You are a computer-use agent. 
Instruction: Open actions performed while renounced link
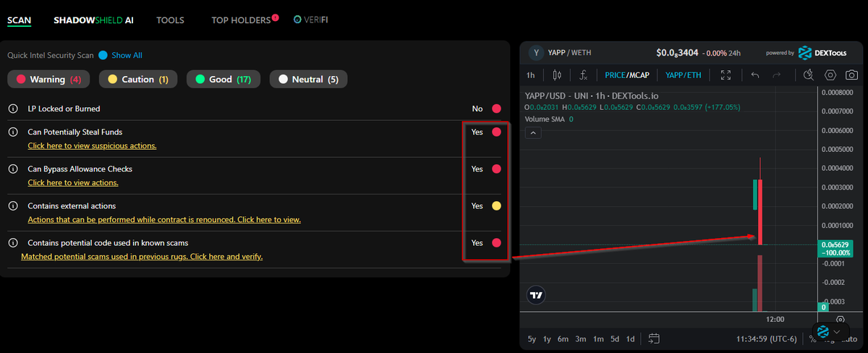tap(164, 219)
